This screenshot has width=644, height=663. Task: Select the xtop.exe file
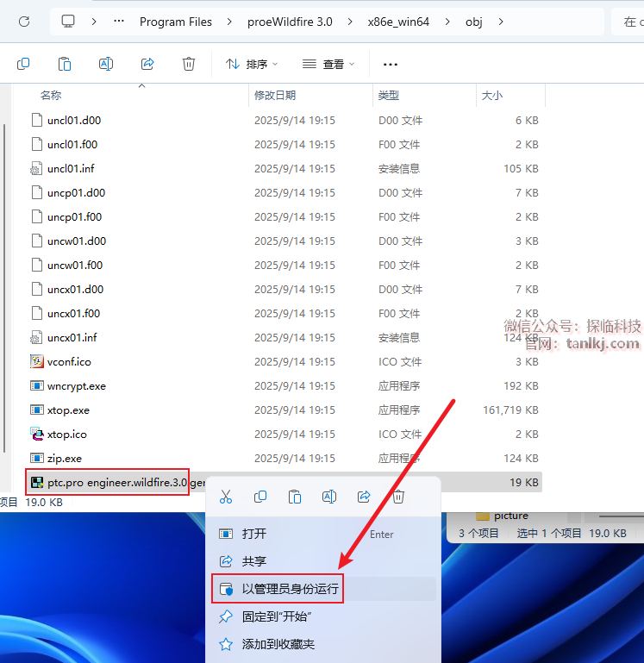coord(68,410)
